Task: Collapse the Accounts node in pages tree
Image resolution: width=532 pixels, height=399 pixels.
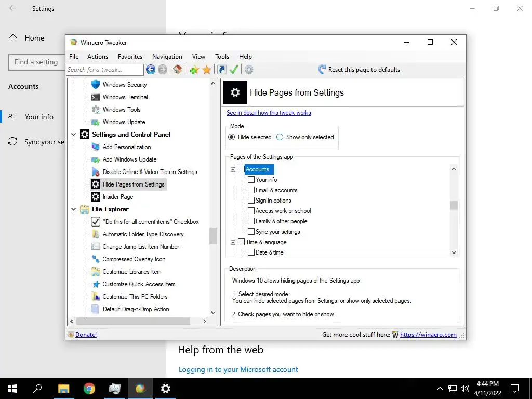Action: coord(233,169)
